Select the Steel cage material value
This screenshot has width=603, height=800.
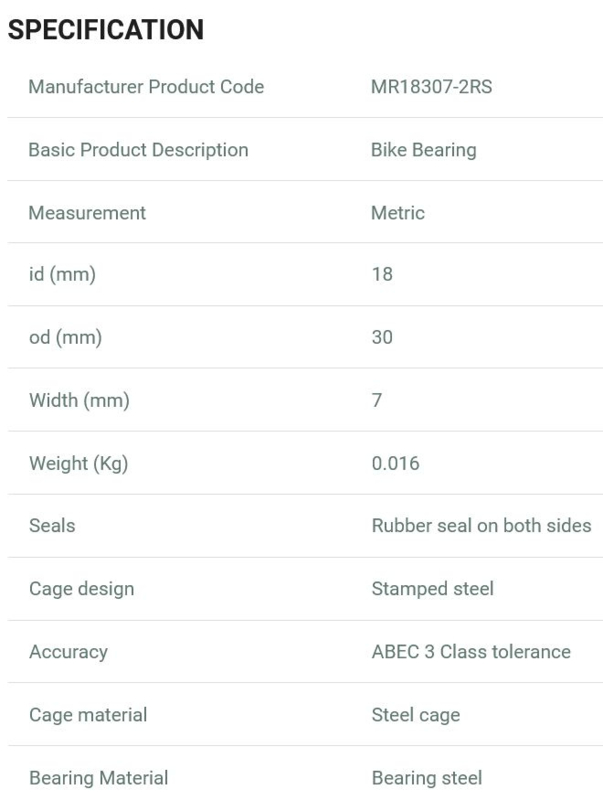pyautogui.click(x=416, y=715)
